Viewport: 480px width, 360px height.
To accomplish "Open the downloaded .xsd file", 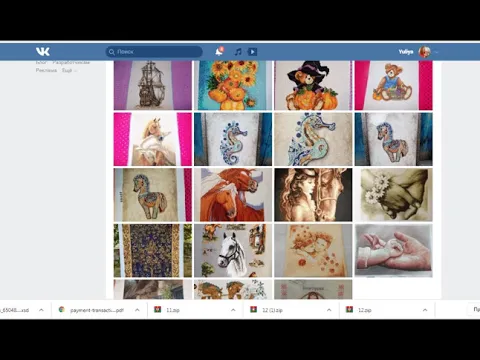I will [15, 310].
